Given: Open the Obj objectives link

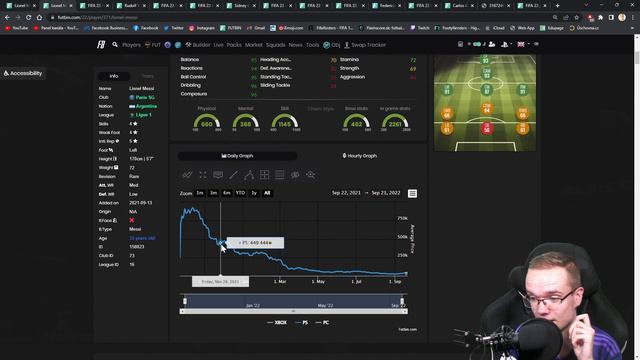Looking at the screenshot, I should pyautogui.click(x=332, y=45).
